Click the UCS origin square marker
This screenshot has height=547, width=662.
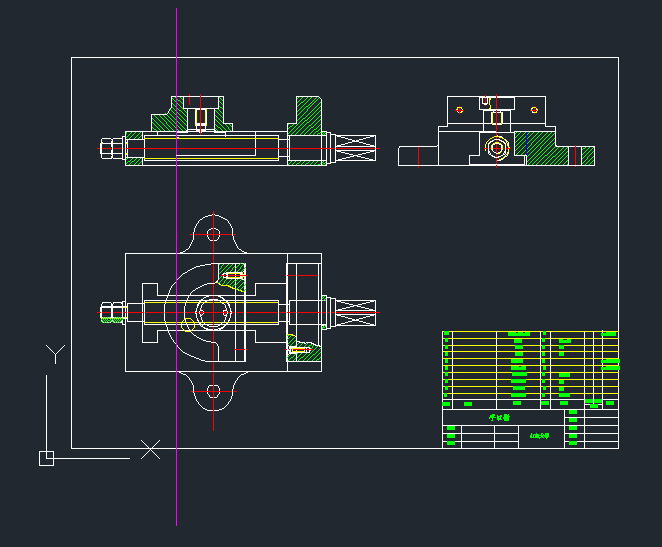46,458
